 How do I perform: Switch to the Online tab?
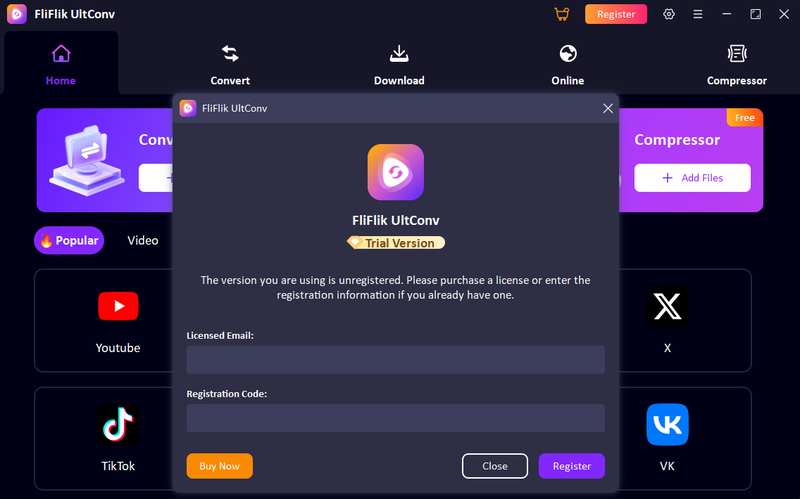coord(567,65)
